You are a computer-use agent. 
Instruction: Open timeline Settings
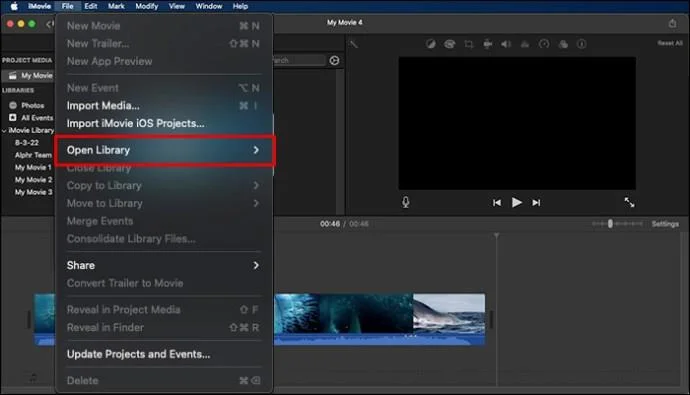tap(665, 224)
